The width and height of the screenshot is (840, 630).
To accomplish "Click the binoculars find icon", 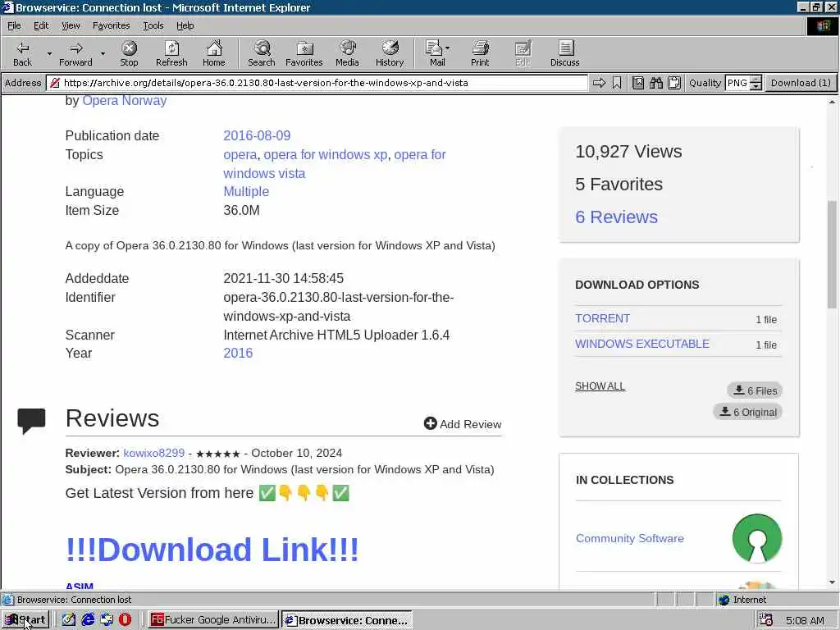I will pyautogui.click(x=656, y=83).
